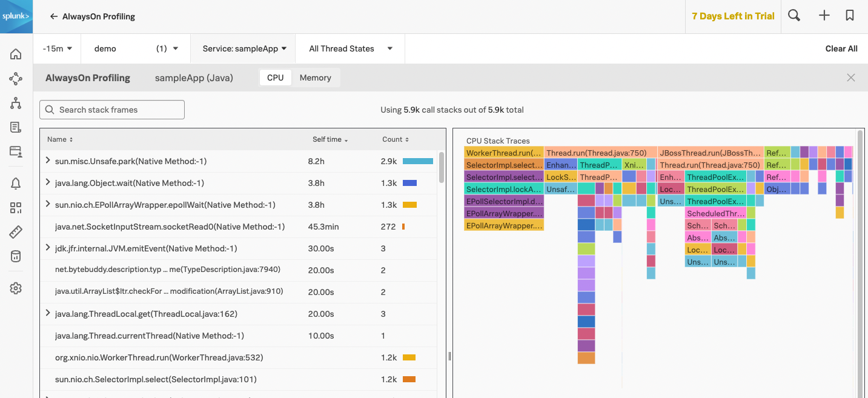Select the java.util.ArrayList$Itr.checkFor row
The height and width of the screenshot is (398, 868).
point(239,292)
